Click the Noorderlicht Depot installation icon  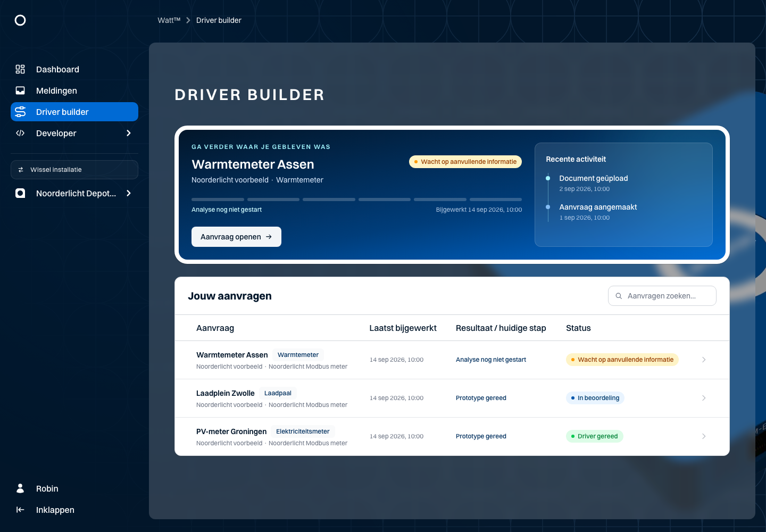pyautogui.click(x=20, y=193)
